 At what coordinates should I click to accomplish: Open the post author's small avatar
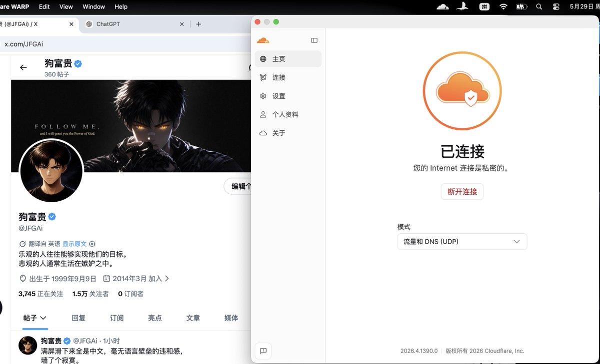tap(27, 346)
